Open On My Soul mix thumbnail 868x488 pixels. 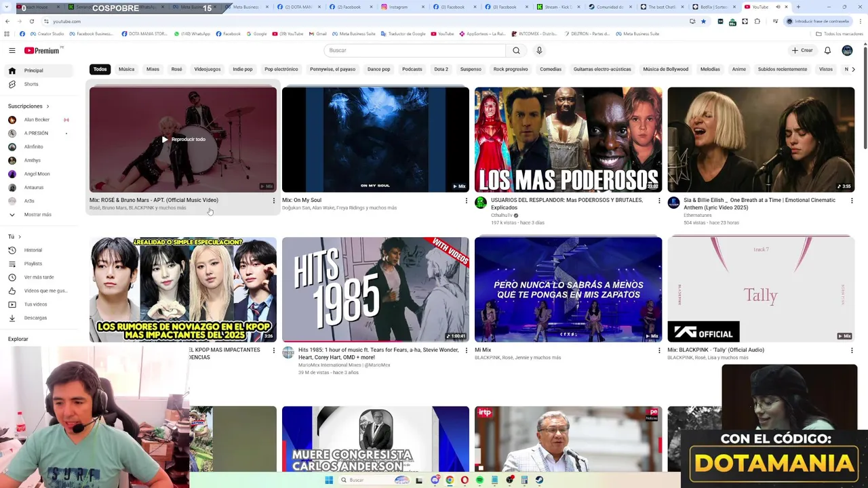click(x=376, y=140)
